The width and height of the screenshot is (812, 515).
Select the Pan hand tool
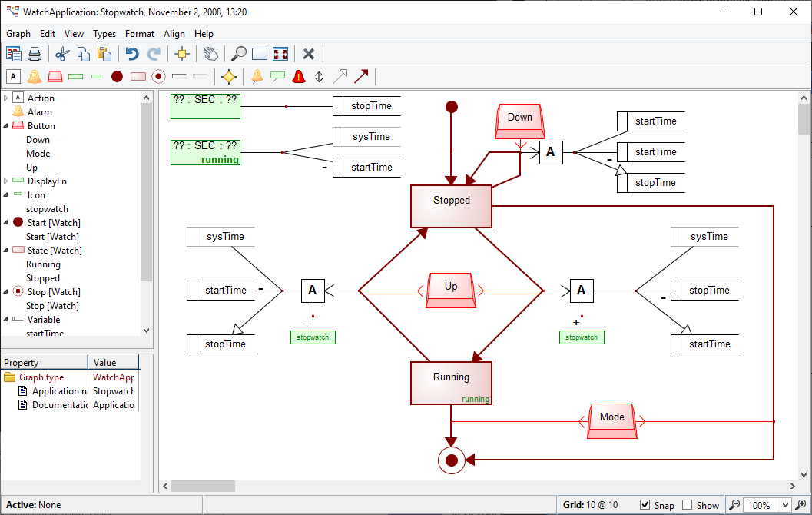tap(210, 54)
